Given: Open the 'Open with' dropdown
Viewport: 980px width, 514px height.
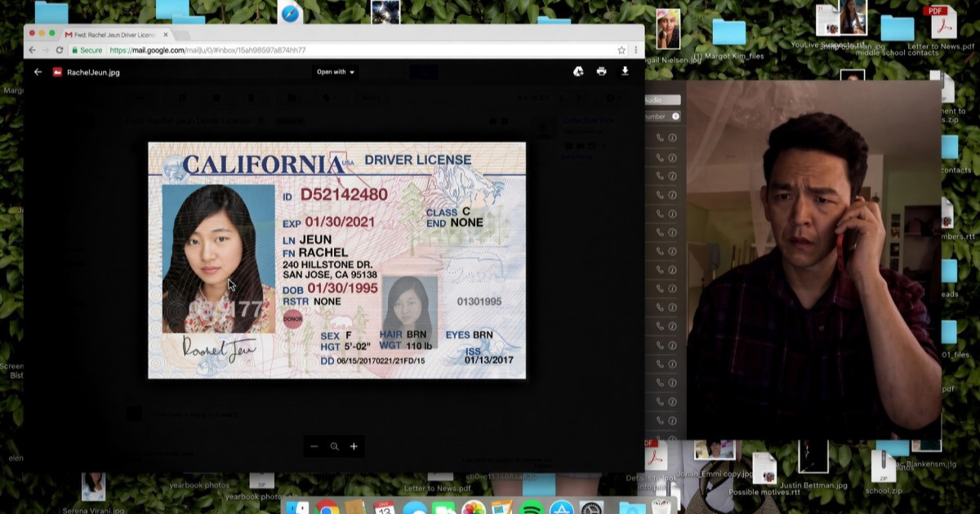Looking at the screenshot, I should tap(336, 72).
